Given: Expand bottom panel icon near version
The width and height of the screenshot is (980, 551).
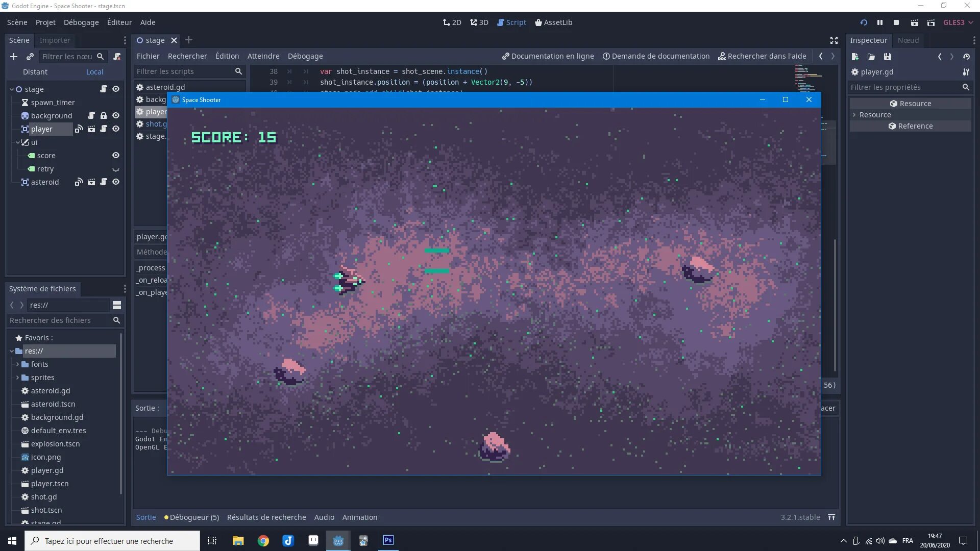Looking at the screenshot, I should click(831, 517).
